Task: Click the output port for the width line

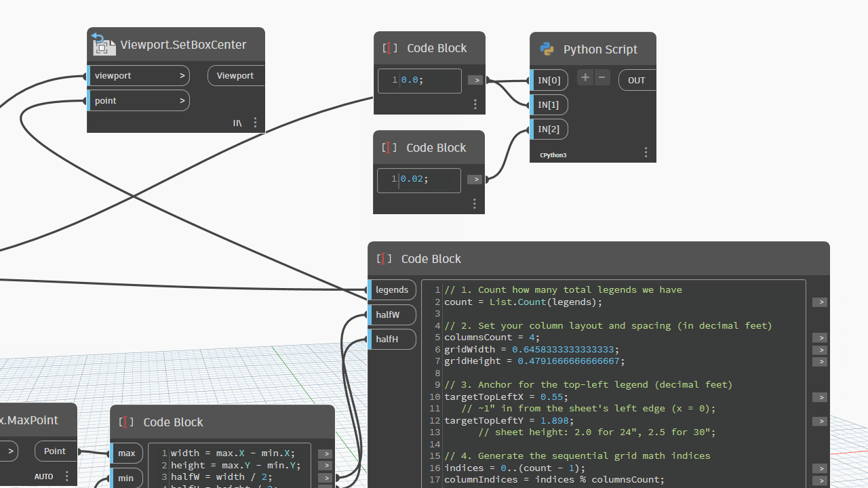Action: (325, 454)
